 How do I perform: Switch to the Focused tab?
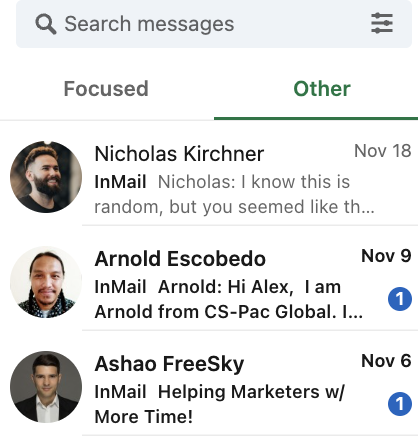[106, 89]
